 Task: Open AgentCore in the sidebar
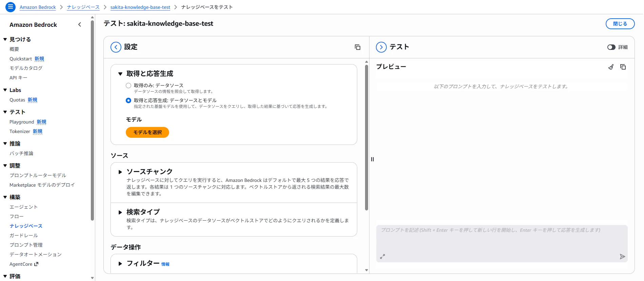[x=21, y=264]
